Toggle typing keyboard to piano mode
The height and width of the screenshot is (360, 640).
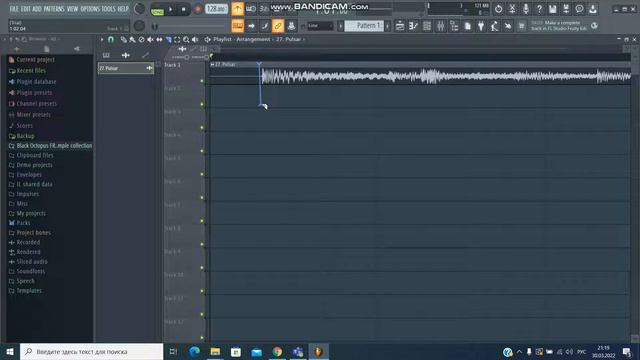[x=238, y=26]
